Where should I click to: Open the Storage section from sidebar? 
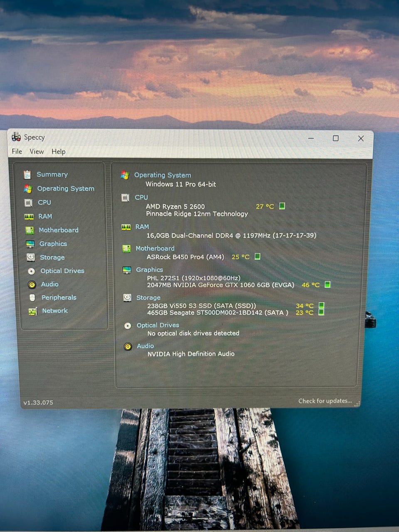click(52, 257)
